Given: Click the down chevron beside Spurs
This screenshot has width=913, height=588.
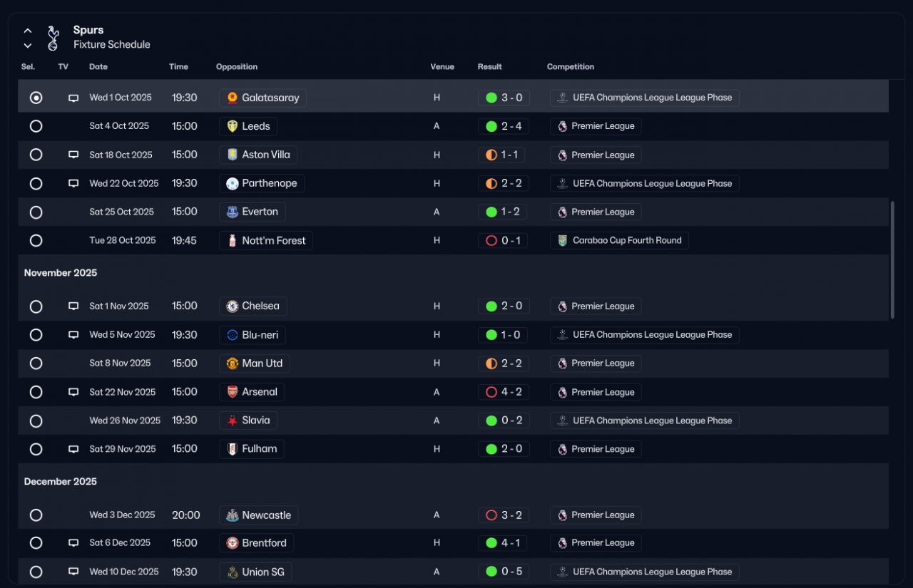Looking at the screenshot, I should coord(28,46).
